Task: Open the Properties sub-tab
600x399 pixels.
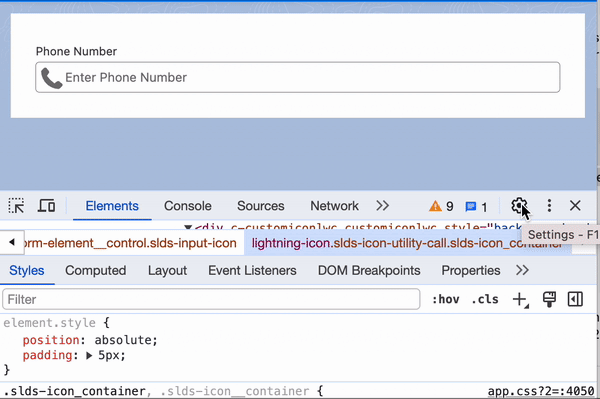Action: click(471, 270)
